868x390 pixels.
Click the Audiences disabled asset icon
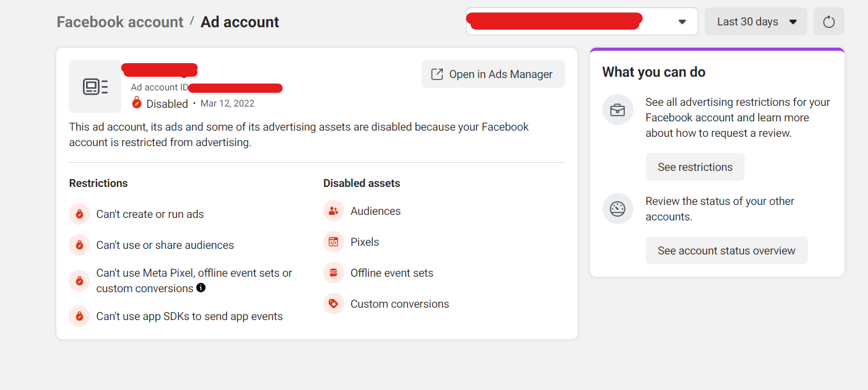pos(333,211)
